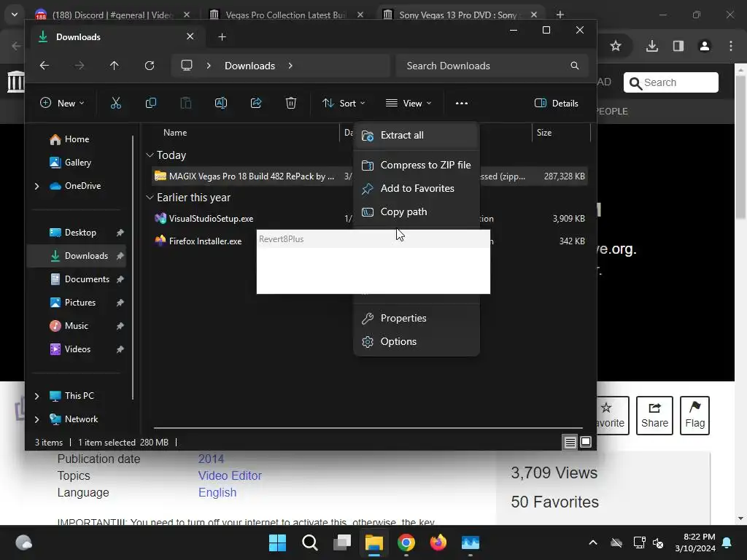Open a new Explorer tab with plus

coord(222,36)
